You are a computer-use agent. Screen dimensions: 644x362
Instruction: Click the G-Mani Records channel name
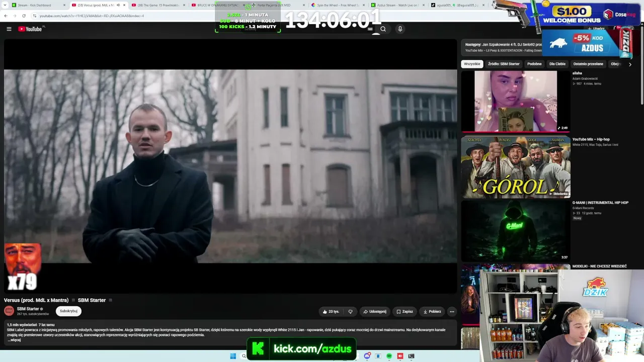[x=583, y=208]
